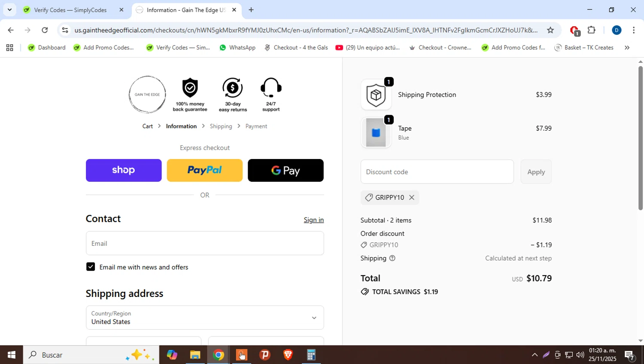Viewport: 644px width, 364px height.
Task: Click the Gain The Edge logo
Action: pos(147,95)
